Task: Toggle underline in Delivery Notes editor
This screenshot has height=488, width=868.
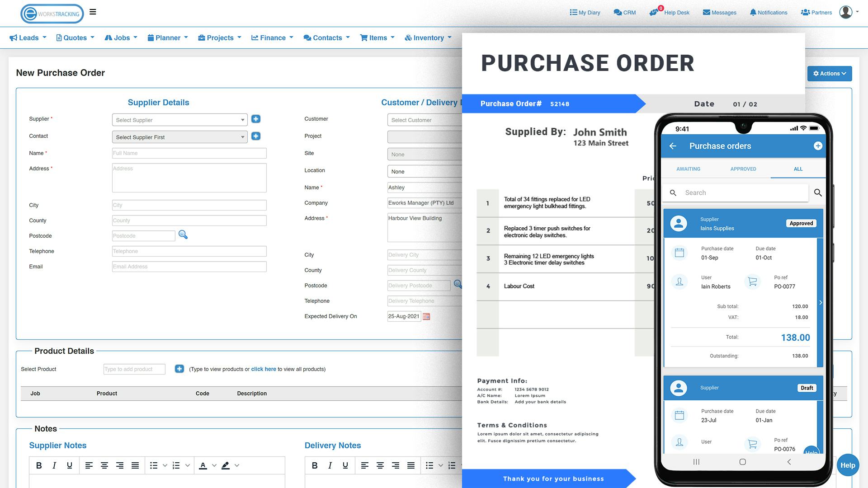Action: point(345,465)
